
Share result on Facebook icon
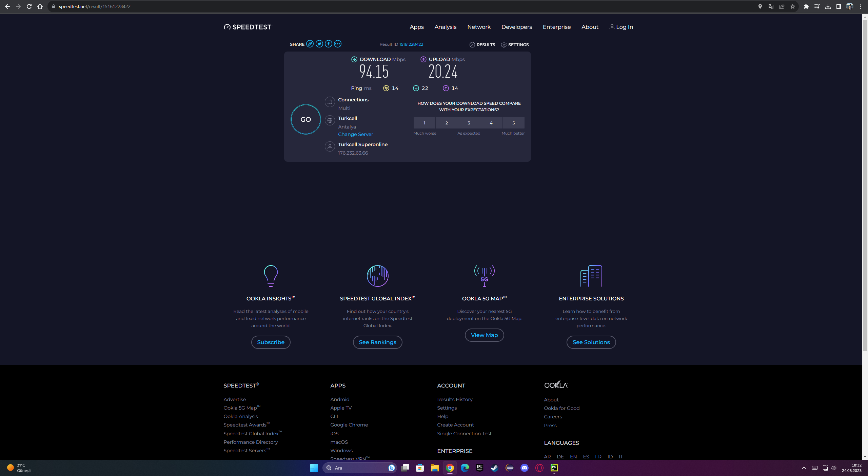coord(328,44)
